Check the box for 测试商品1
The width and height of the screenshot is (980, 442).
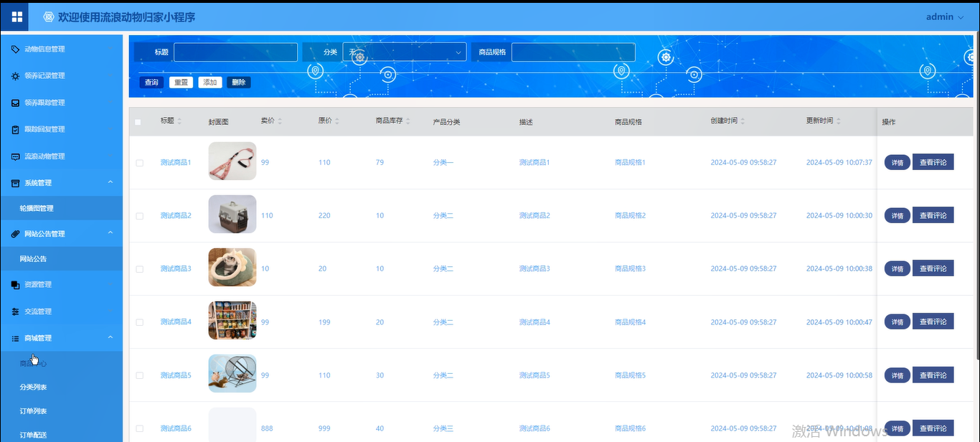tap(140, 163)
